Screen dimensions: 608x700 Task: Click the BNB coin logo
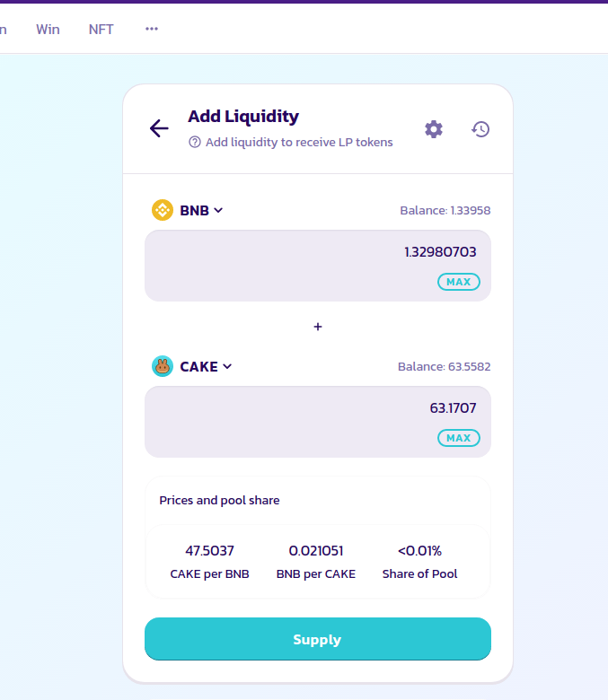click(x=163, y=210)
